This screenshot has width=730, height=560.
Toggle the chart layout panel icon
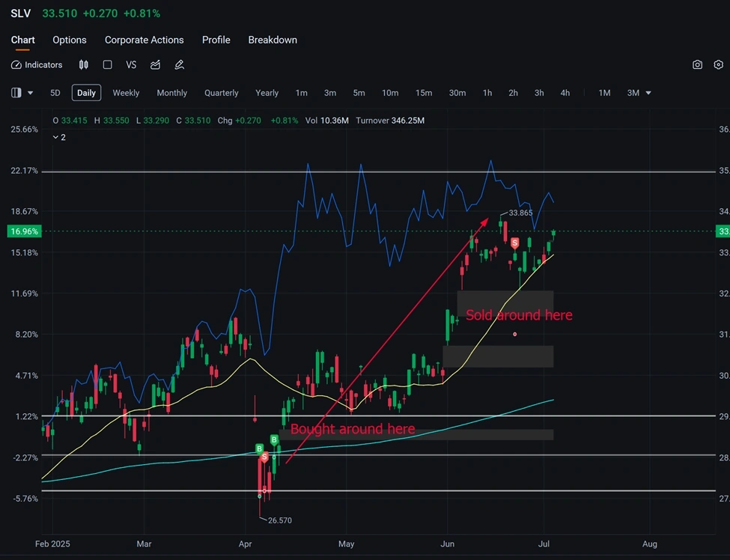tap(16, 93)
